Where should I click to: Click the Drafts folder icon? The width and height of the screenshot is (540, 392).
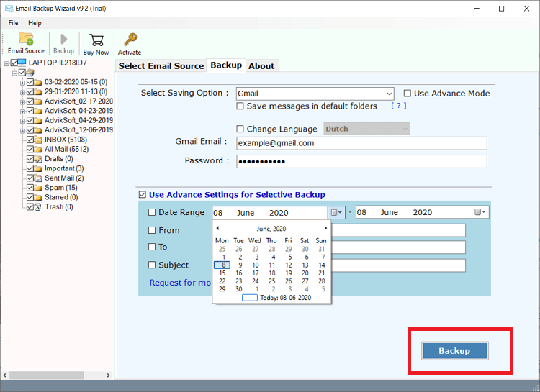pyautogui.click(x=38, y=159)
